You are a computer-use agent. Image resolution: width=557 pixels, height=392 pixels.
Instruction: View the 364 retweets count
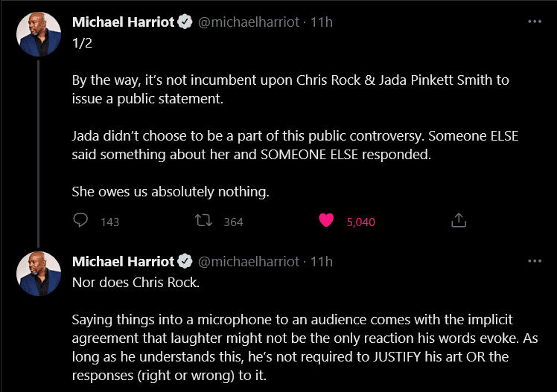(x=233, y=222)
